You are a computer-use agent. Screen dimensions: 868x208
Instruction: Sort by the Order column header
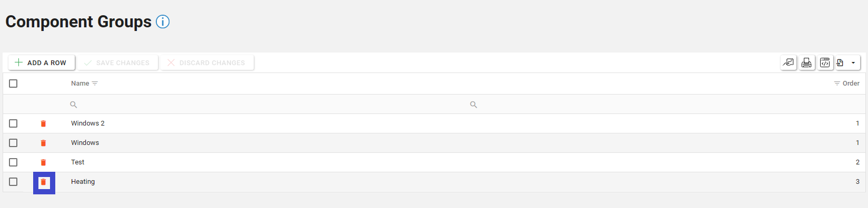click(x=851, y=84)
